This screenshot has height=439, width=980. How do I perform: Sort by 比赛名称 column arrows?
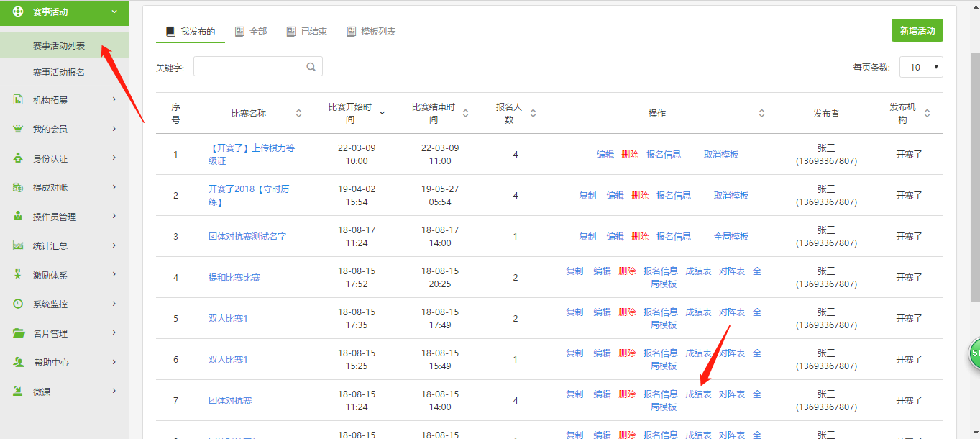pos(298,114)
